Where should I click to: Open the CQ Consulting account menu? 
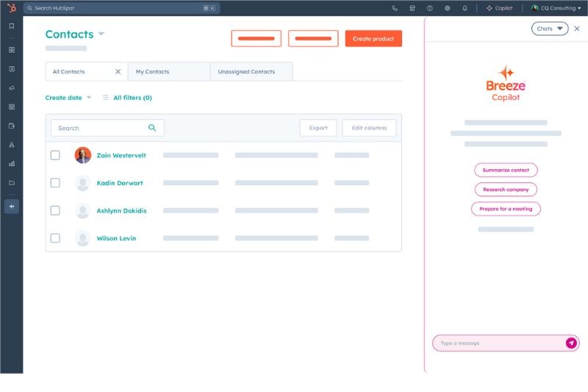coord(556,8)
